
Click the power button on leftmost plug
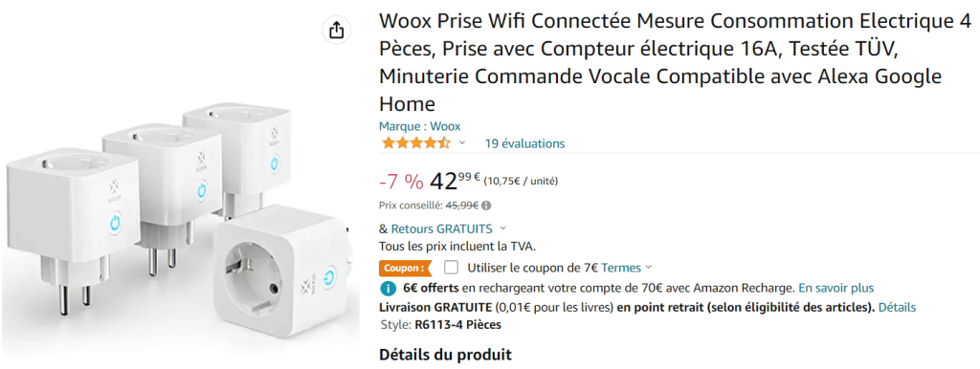coord(116,223)
